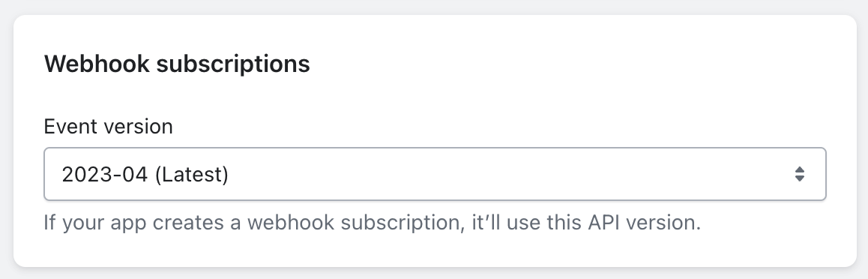Click empty area inside the version select box
Image resolution: width=868 pixels, height=279 pixels.
[498, 174]
